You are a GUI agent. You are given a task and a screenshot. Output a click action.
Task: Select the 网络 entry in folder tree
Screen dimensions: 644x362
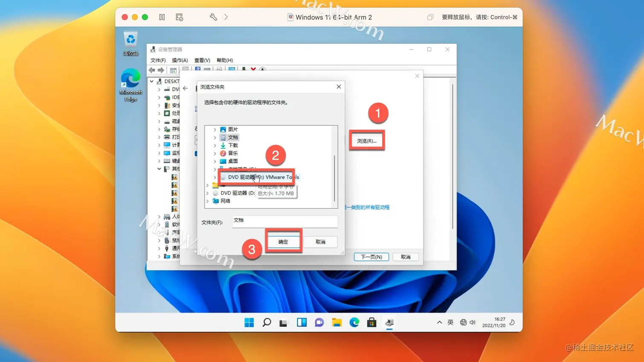[221, 201]
